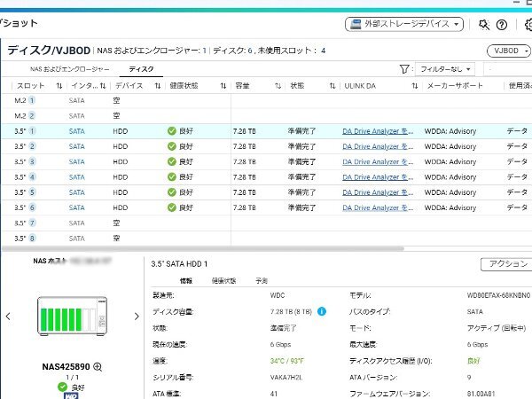Viewport: 532px width, 399px height.
Task: Select 3.5" slot 4 badge
Action: tap(32, 177)
